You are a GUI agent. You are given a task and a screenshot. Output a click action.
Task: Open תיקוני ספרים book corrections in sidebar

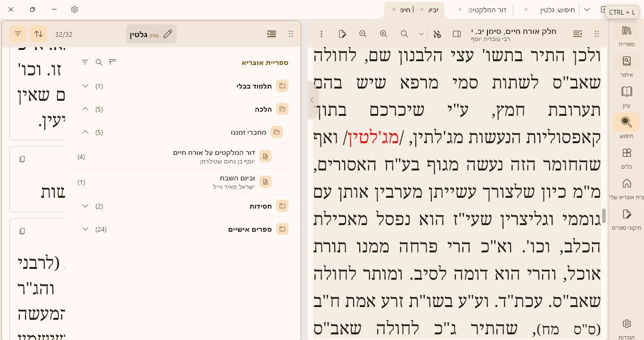coord(627,219)
